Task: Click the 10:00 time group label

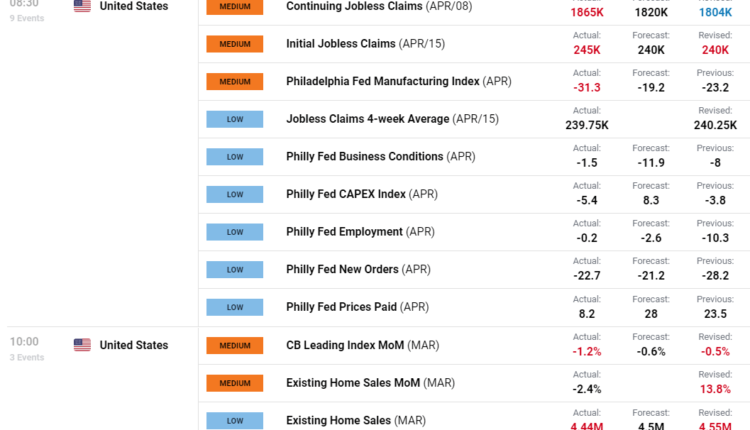Action: tap(25, 341)
